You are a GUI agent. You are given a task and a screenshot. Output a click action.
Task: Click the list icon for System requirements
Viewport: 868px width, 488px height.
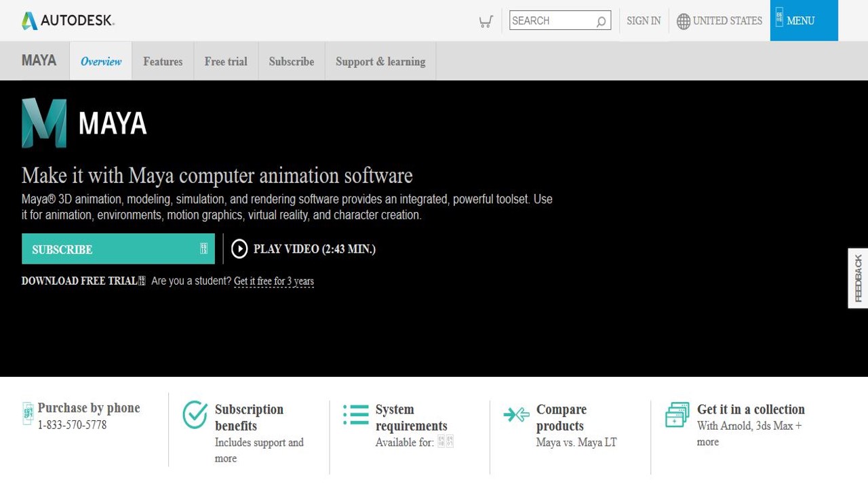click(355, 414)
